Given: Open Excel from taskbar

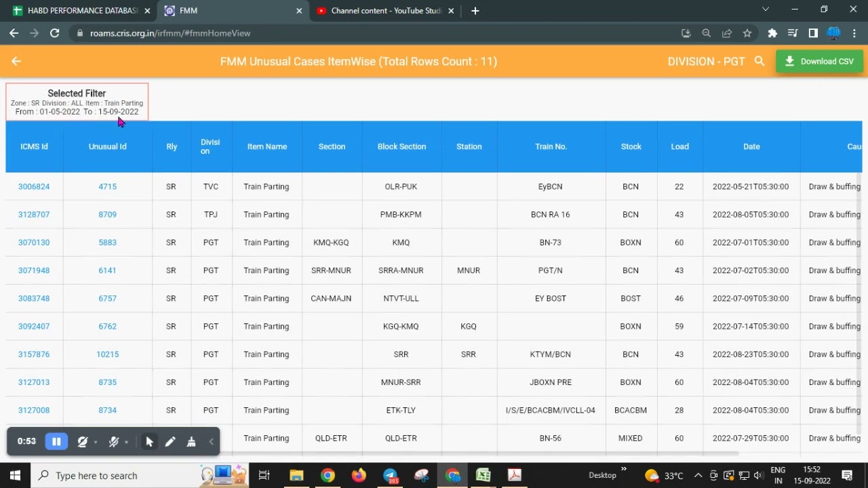Looking at the screenshot, I should (484, 475).
